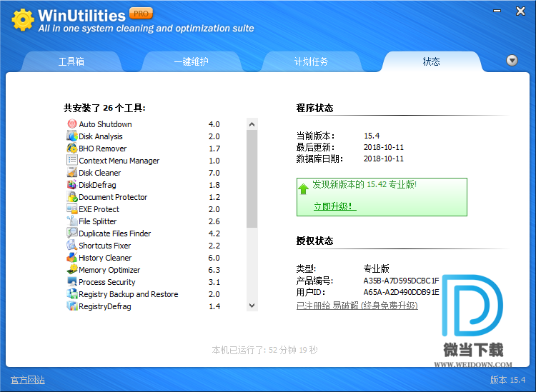This screenshot has height=392, width=536.
Task: Click the current version value 15.4
Action: [372, 136]
